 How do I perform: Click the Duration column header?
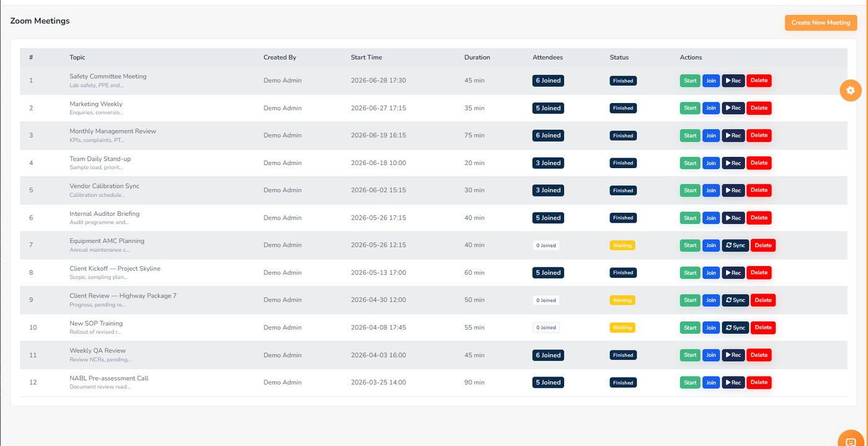click(x=477, y=57)
